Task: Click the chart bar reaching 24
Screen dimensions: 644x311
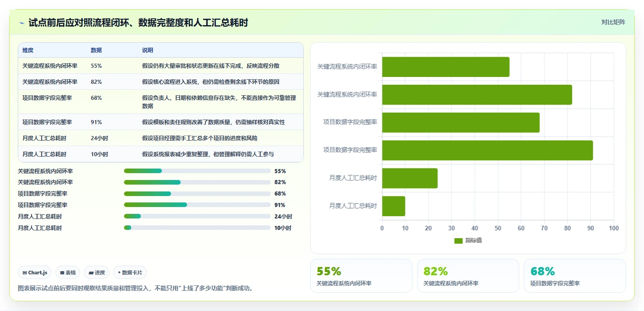Action: pyautogui.click(x=410, y=178)
